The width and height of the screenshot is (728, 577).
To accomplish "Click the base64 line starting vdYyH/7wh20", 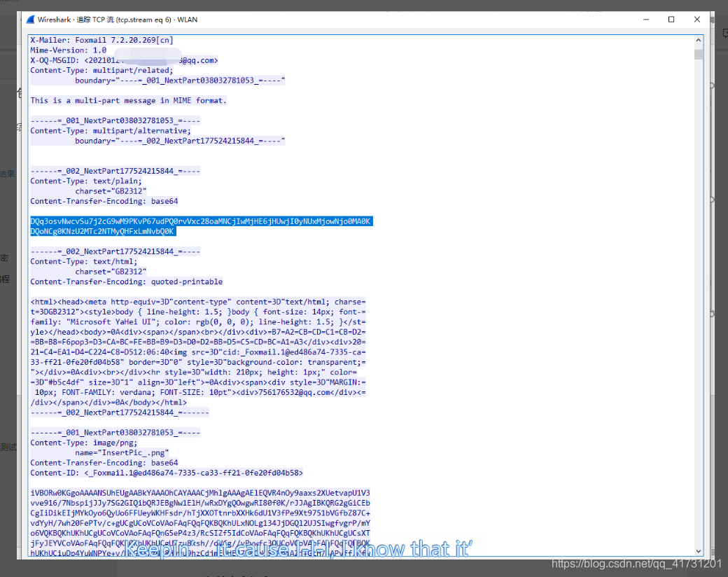I will [x=200, y=523].
